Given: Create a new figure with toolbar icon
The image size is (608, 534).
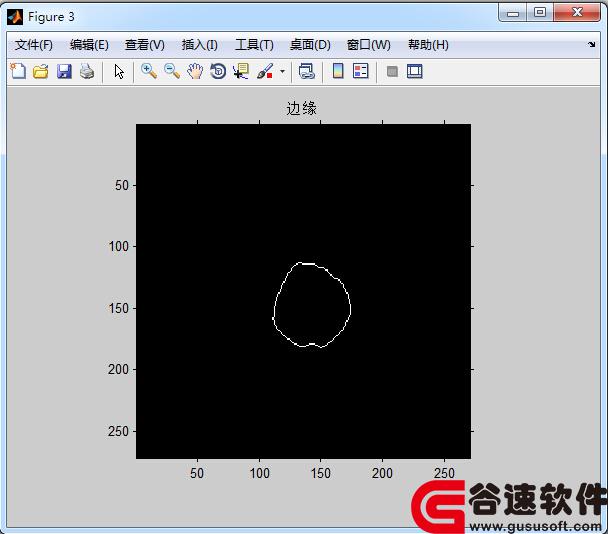Looking at the screenshot, I should pyautogui.click(x=18, y=71).
